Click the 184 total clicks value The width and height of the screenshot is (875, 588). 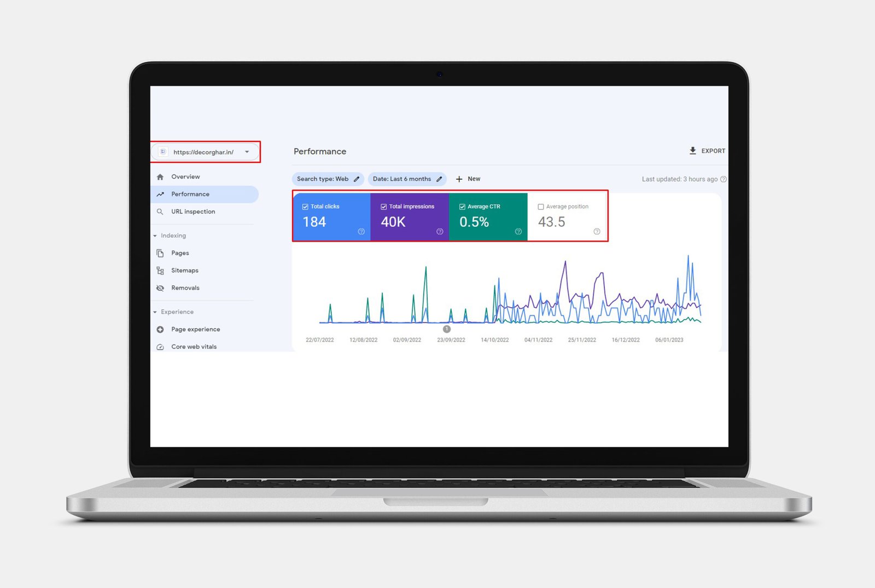click(314, 222)
